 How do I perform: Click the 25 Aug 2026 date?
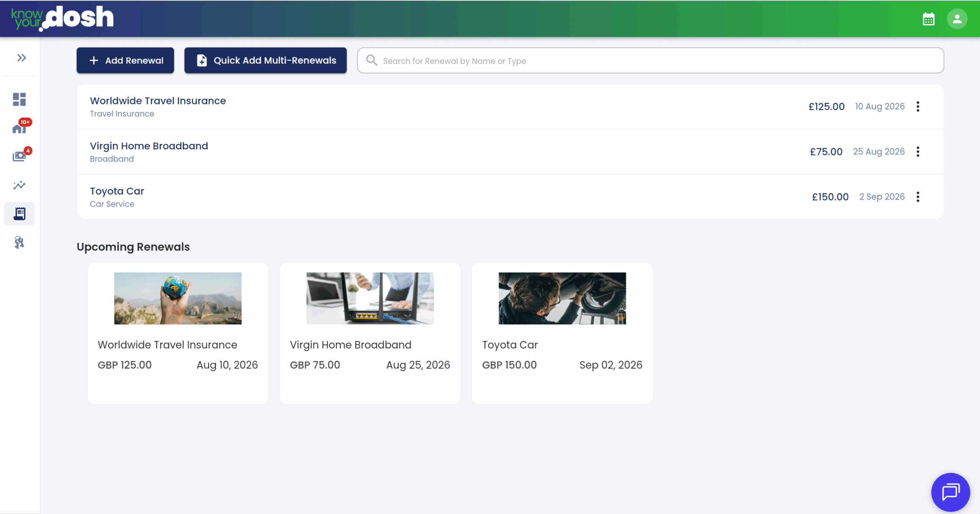point(879,151)
